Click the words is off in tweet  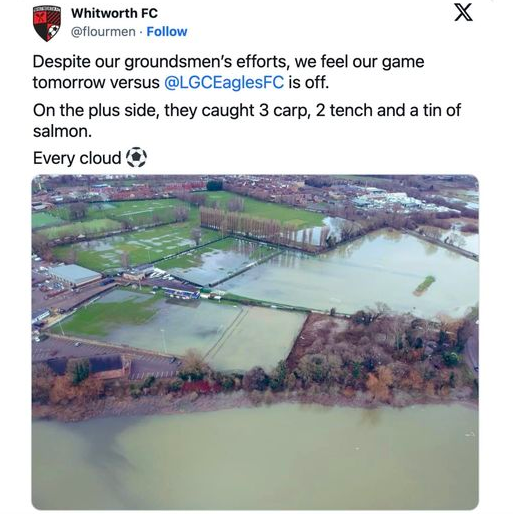[x=308, y=83]
